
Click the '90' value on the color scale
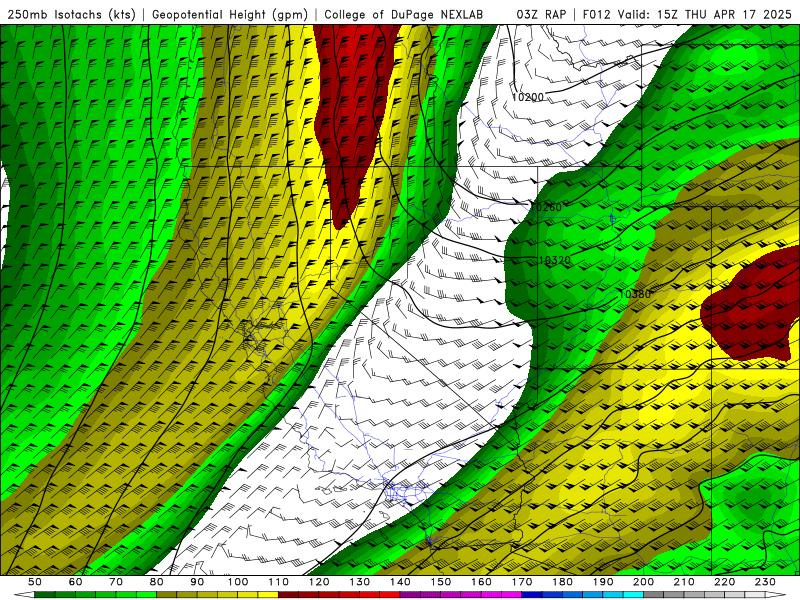197,582
